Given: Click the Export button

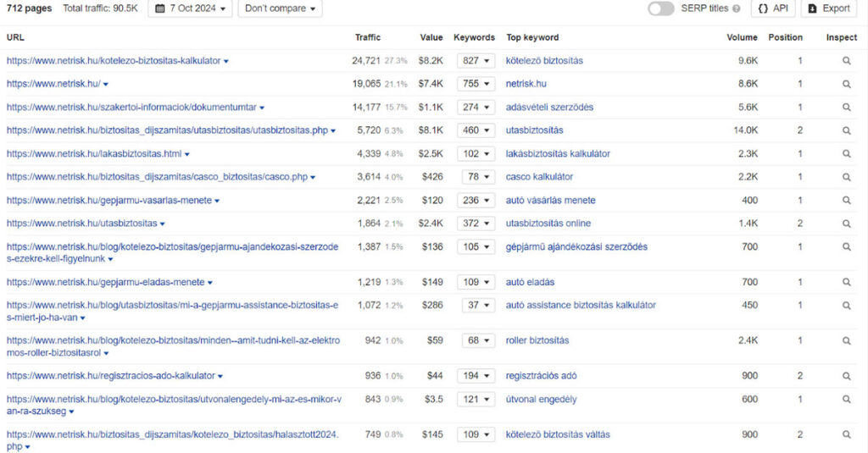Looking at the screenshot, I should (829, 8).
